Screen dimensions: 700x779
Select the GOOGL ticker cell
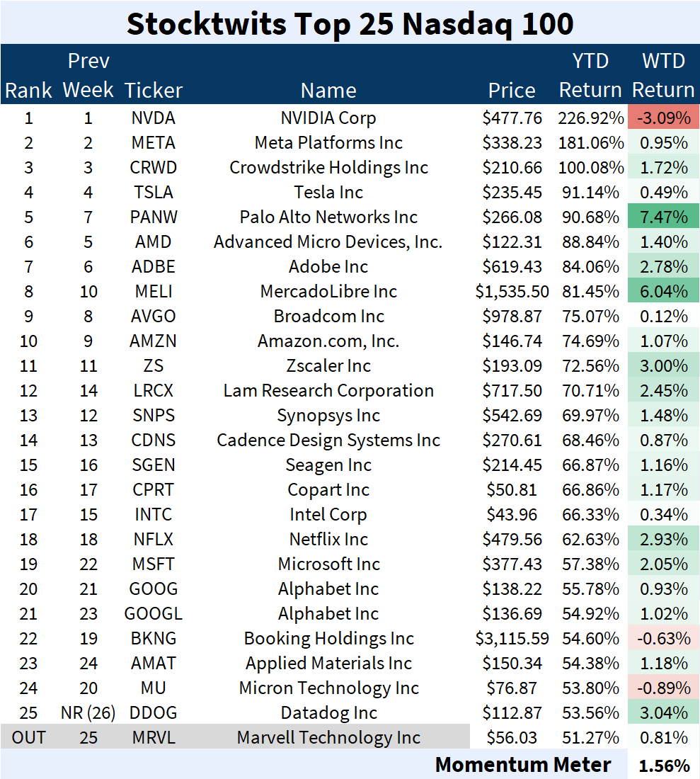(x=154, y=614)
